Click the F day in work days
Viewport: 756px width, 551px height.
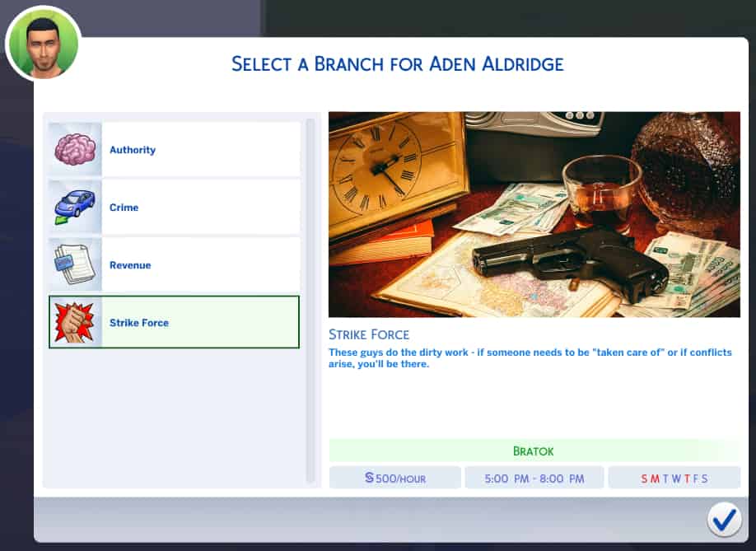click(x=696, y=479)
